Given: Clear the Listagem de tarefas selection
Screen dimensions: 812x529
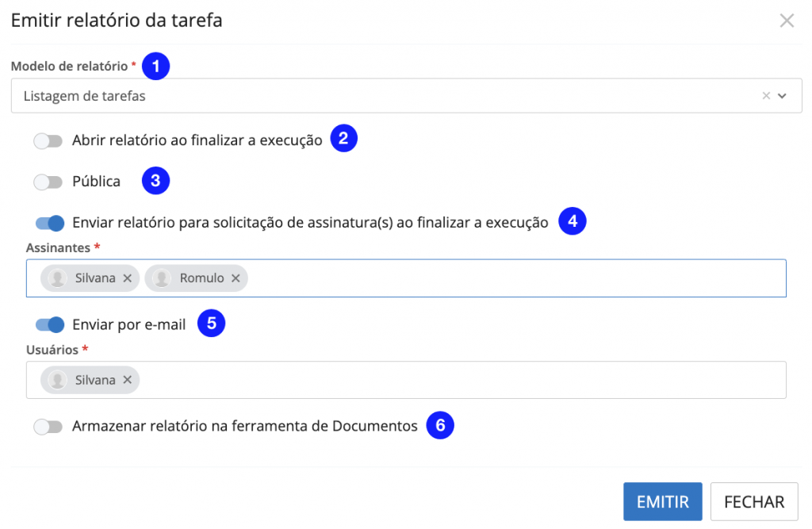Looking at the screenshot, I should 766,96.
